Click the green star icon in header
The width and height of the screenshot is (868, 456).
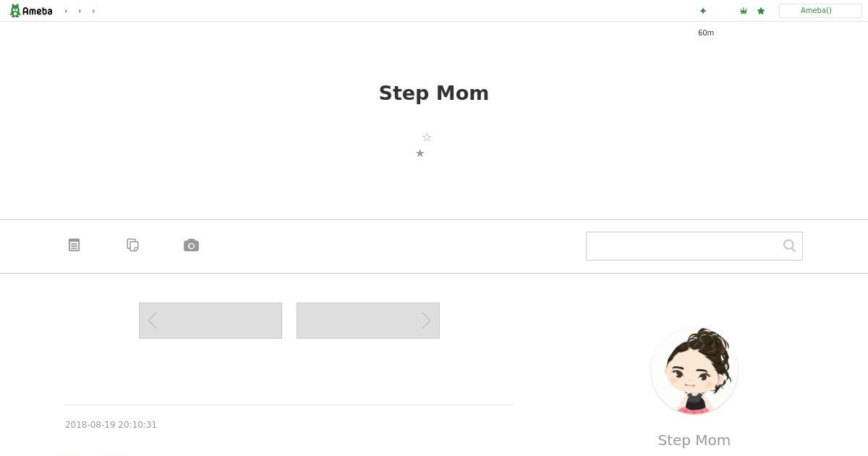click(x=761, y=11)
